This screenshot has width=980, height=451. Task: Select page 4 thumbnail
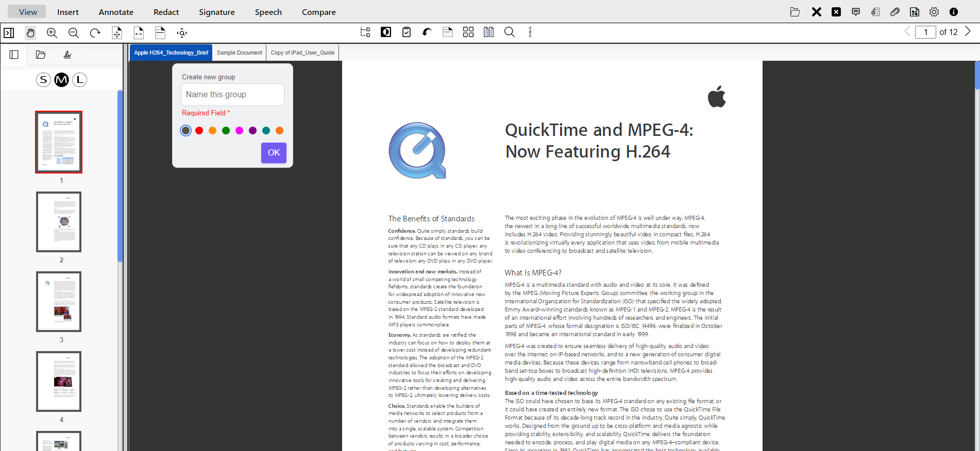tap(59, 381)
